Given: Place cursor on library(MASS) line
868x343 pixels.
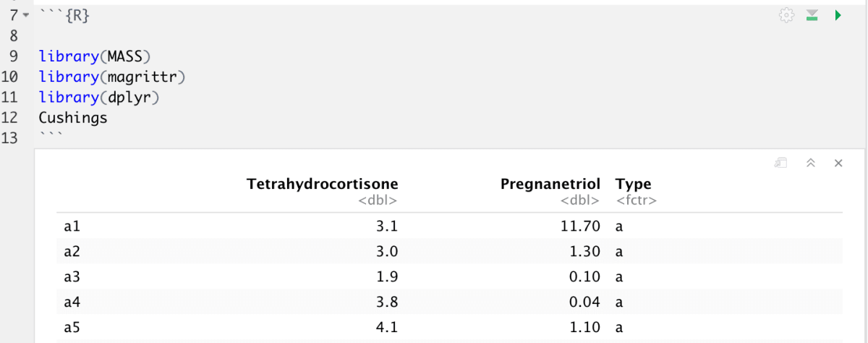Looking at the screenshot, I should tap(98, 56).
